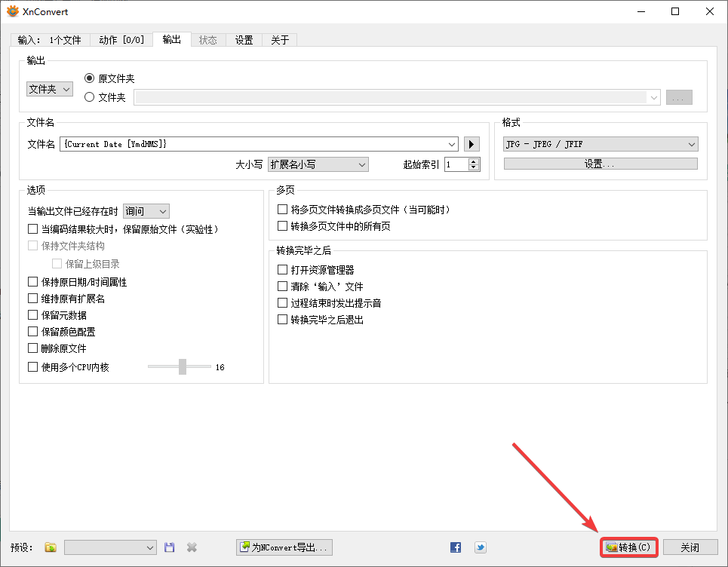The height and width of the screenshot is (567, 728).
Task: Open format settings via the 设置... button
Action: click(x=600, y=164)
